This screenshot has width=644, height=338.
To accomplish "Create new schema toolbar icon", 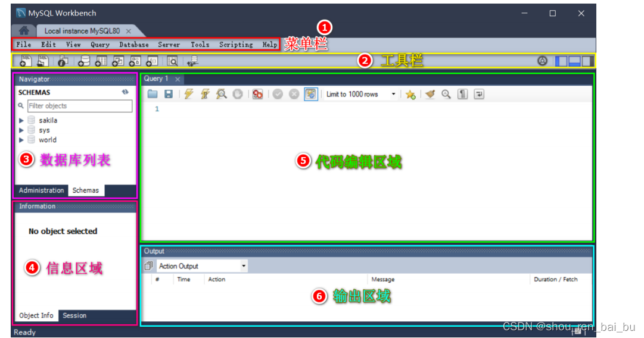I will click(84, 61).
